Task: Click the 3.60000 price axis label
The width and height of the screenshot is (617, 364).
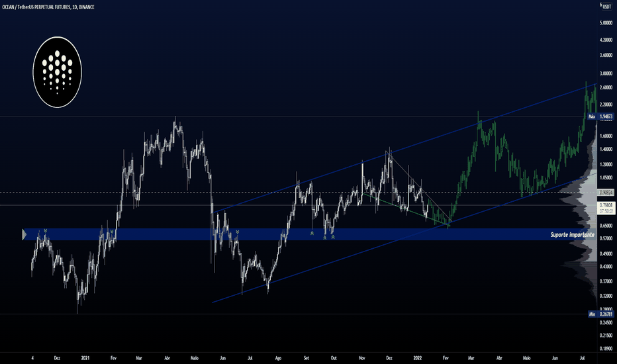Action: pos(606,56)
